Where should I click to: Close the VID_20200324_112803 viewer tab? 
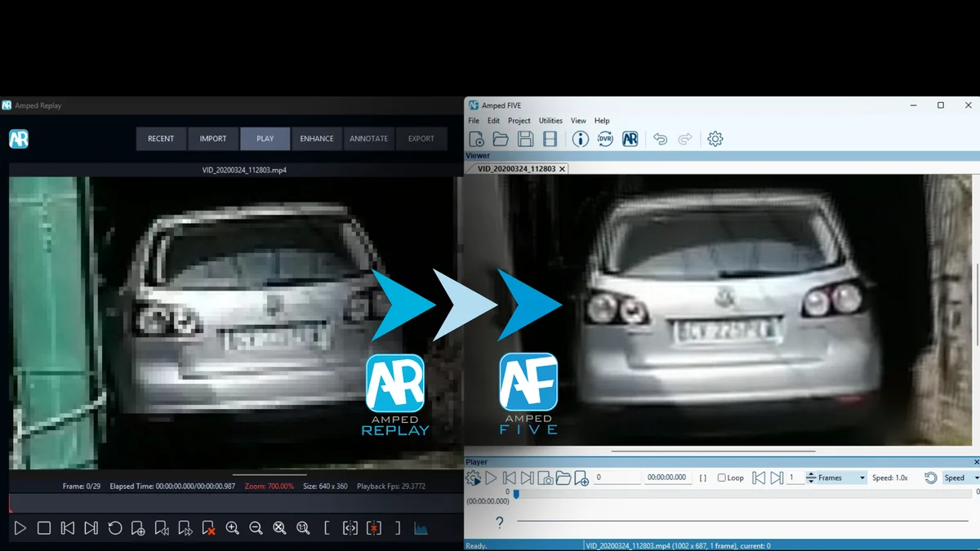[x=562, y=169]
